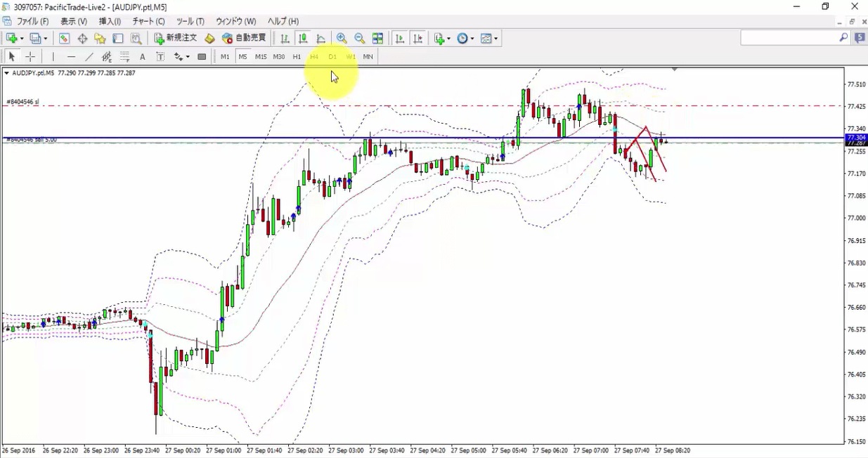Click the 77.510 price axis label
Image resolution: width=868 pixels, height=458 pixels.
(856, 84)
